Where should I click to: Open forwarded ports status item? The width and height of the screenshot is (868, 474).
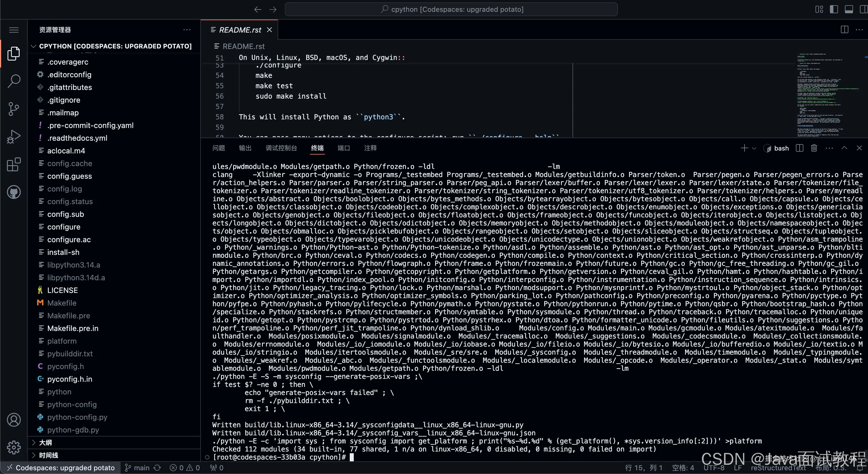pyautogui.click(x=217, y=468)
